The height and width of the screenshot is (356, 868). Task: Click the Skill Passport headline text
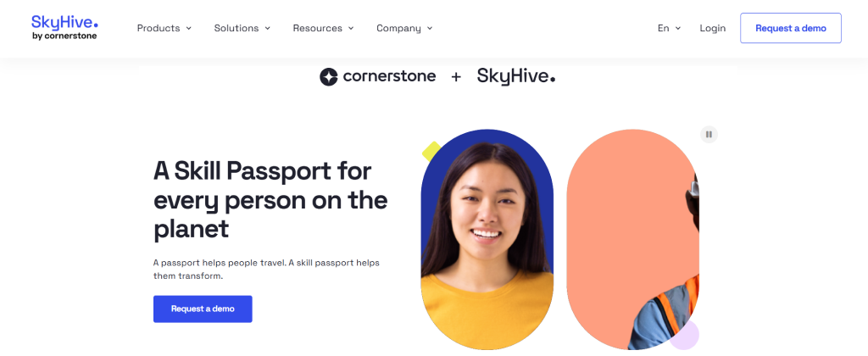(x=270, y=200)
